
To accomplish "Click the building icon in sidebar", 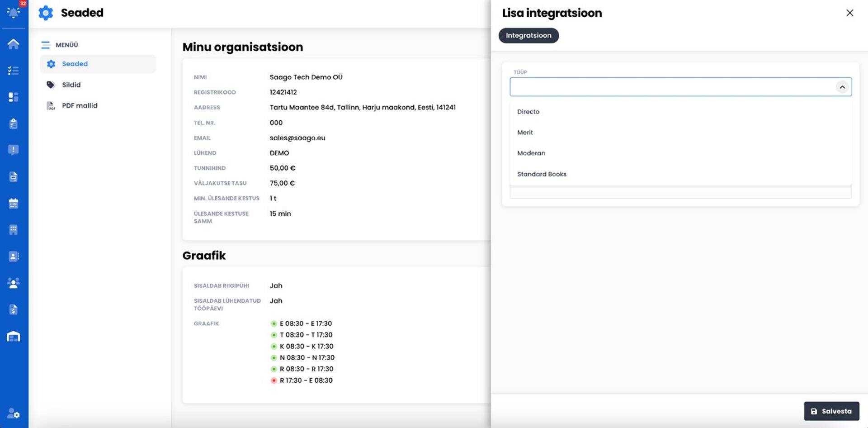I will (14, 230).
